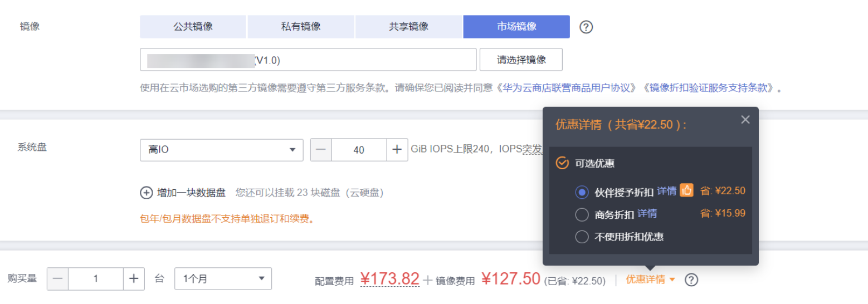Decrease purchase quantity with minus button
Screen dimensions: 868x304
click(x=58, y=279)
